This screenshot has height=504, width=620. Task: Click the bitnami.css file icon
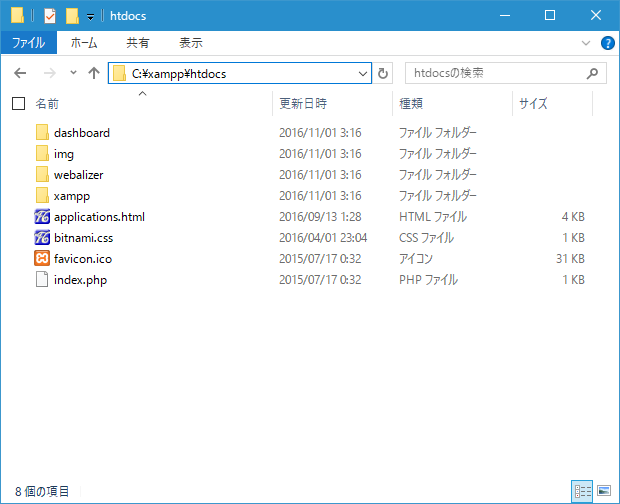coord(42,237)
